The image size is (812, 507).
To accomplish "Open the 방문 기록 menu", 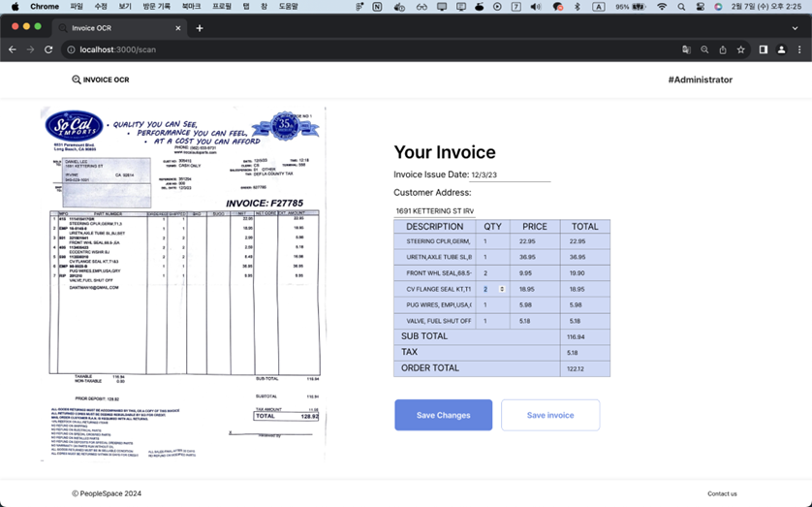I will coord(156,7).
